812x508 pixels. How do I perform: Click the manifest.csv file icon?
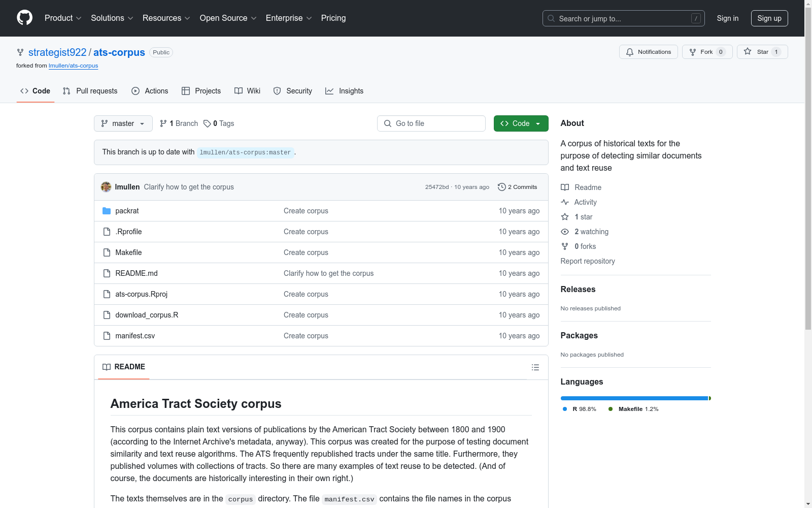point(107,336)
